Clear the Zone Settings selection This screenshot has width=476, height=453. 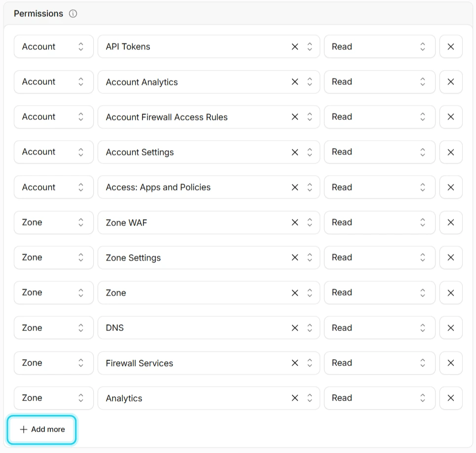click(295, 258)
